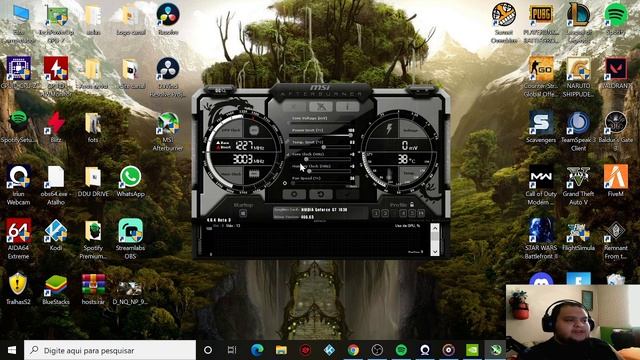Screen dimensions: 640x360
Task: Select League of Legends desktop icon
Action: 579,22
